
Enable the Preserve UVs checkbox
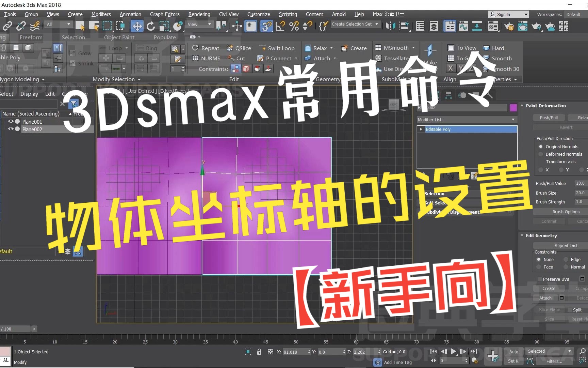click(539, 279)
